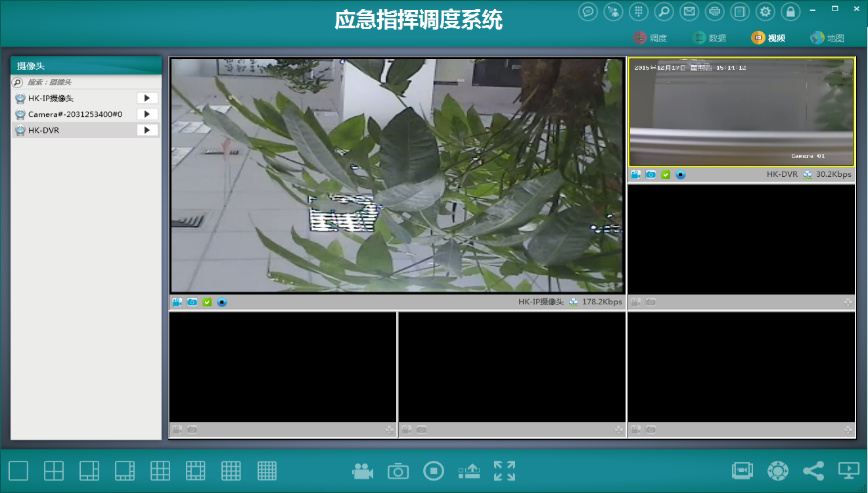Open the print icon in header
This screenshot has height=493, width=868.
(714, 11)
